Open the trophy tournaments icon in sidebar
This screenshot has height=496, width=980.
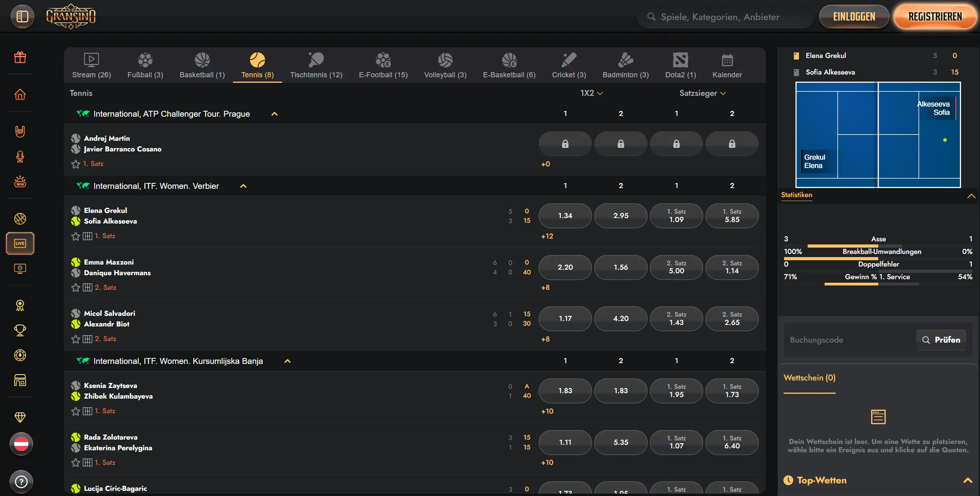pos(20,330)
